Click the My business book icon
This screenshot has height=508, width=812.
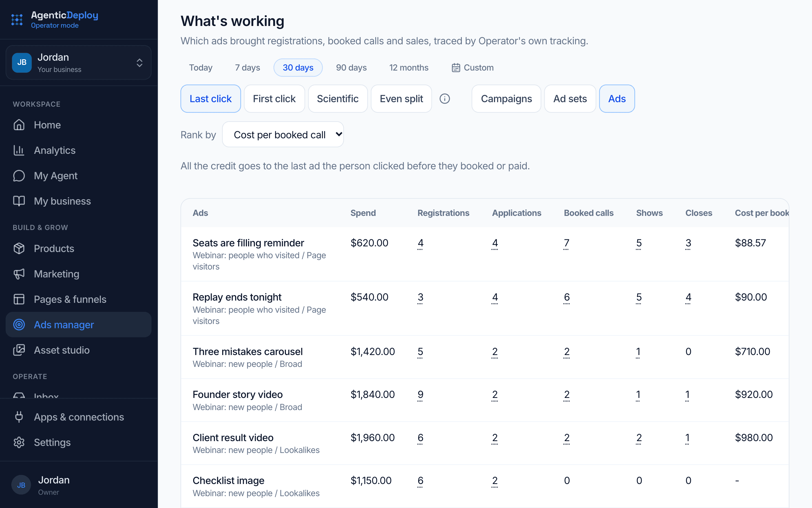point(19,201)
